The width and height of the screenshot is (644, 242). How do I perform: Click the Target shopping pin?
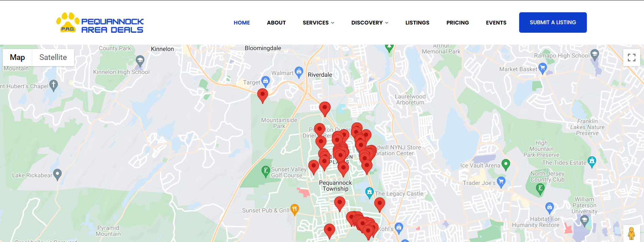point(265,81)
